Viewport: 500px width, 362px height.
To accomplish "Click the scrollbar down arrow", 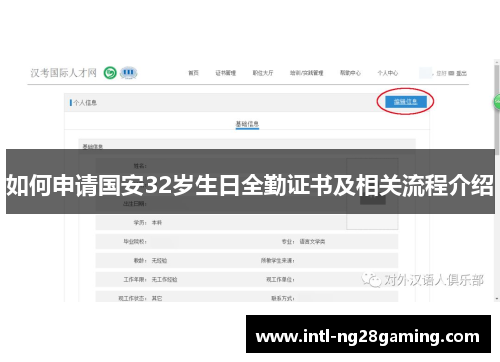I will pos(497,299).
